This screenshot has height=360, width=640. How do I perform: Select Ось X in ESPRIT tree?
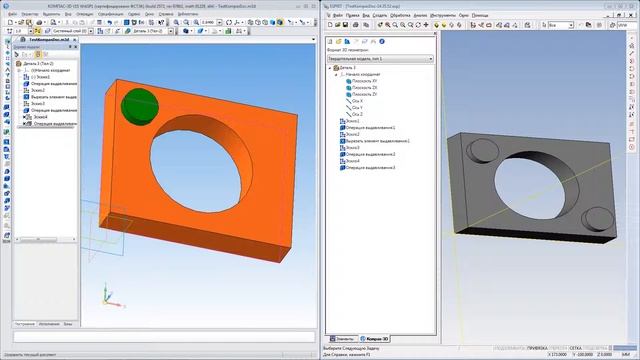(357, 101)
